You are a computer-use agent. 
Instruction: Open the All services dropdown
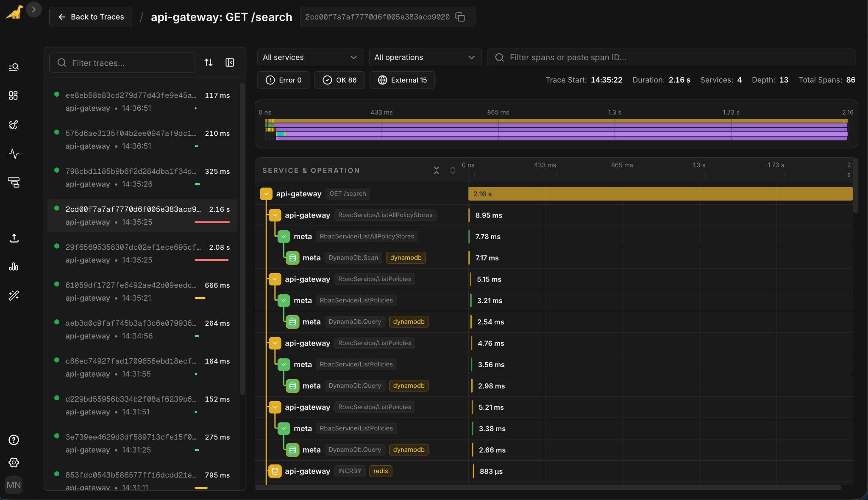[310, 57]
